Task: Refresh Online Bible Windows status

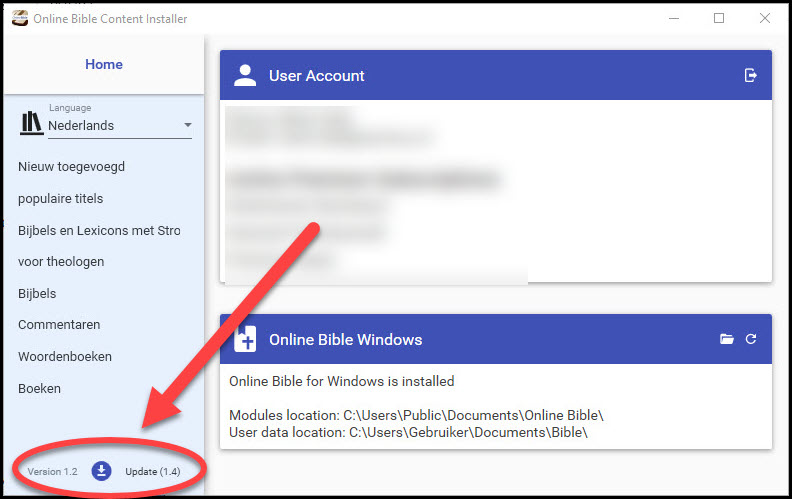Action: coord(751,339)
